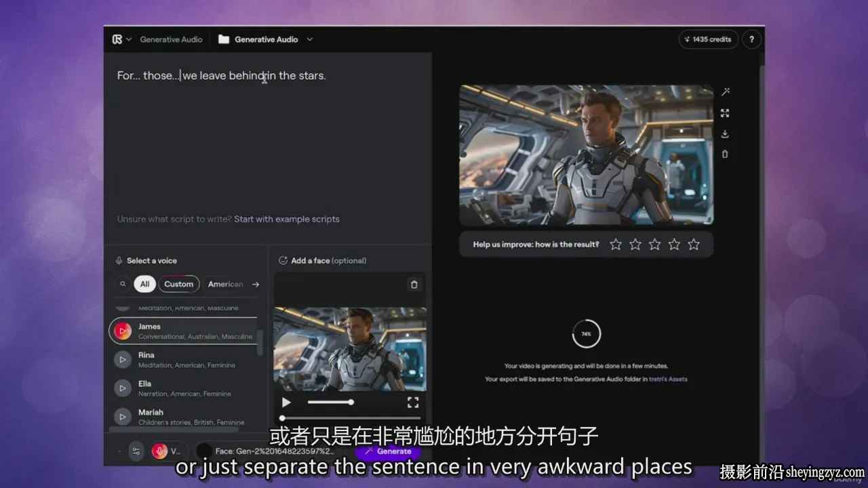Click the arrow to show more voice filters

(256, 284)
